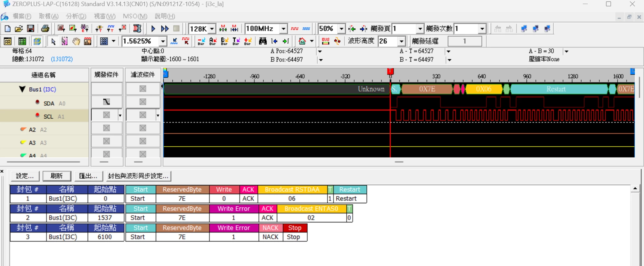Toggle SCL trigger condition box

coord(106,115)
